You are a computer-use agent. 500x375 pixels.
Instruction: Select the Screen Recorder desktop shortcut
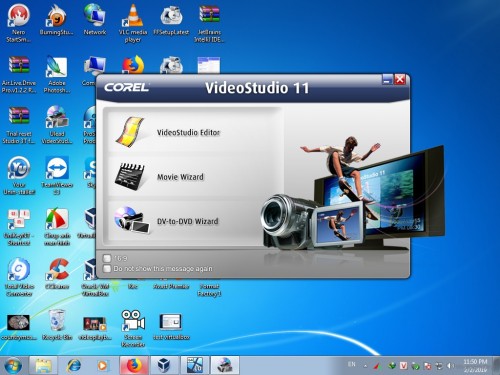(133, 329)
